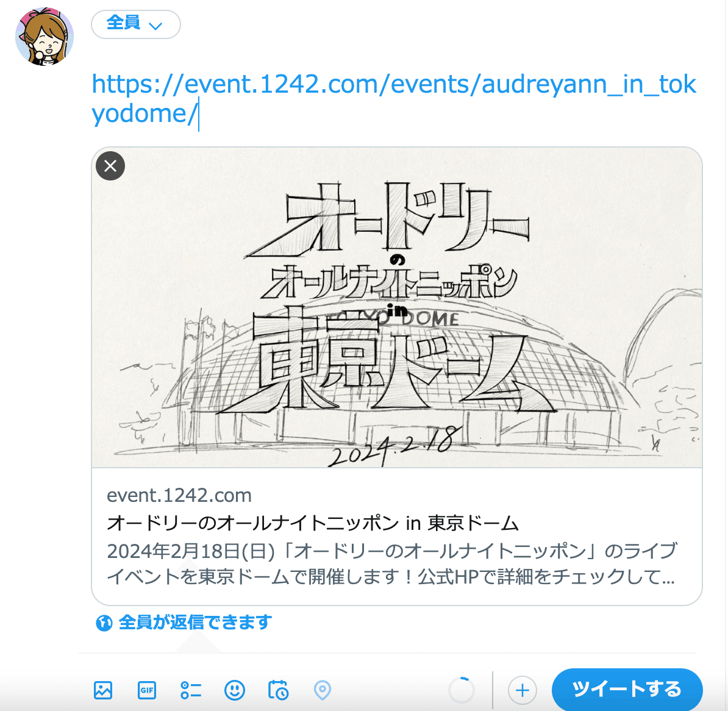Open the media image upload icon
The image size is (728, 711).
pos(102,690)
